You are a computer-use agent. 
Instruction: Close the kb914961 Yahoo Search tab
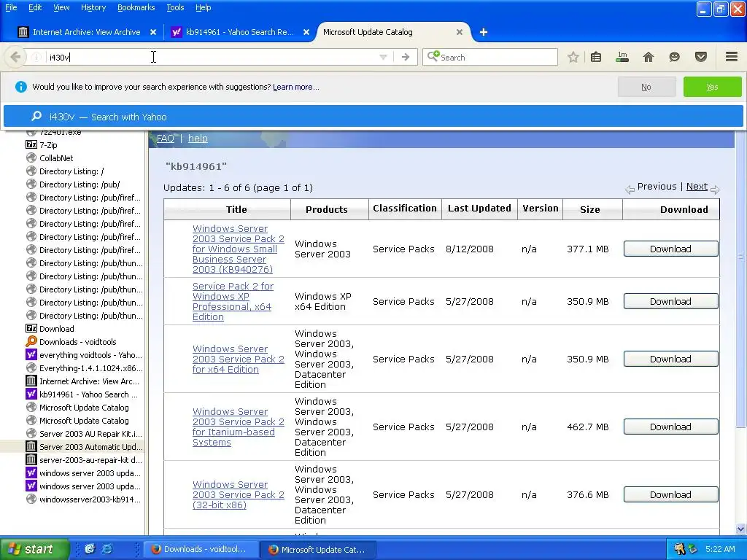(x=306, y=32)
